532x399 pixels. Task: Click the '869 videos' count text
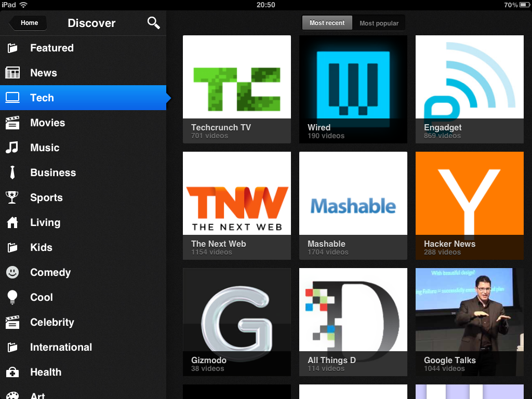tap(442, 136)
